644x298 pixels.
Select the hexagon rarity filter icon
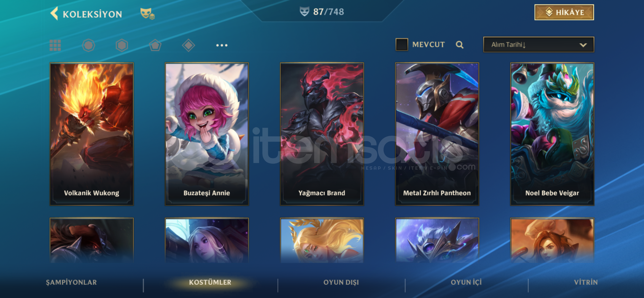click(x=122, y=45)
